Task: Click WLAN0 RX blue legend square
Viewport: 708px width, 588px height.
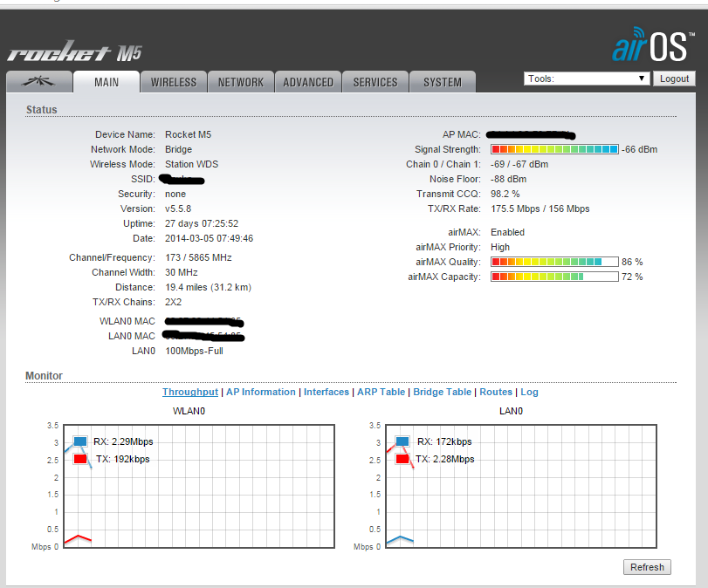Action: pyautogui.click(x=80, y=441)
